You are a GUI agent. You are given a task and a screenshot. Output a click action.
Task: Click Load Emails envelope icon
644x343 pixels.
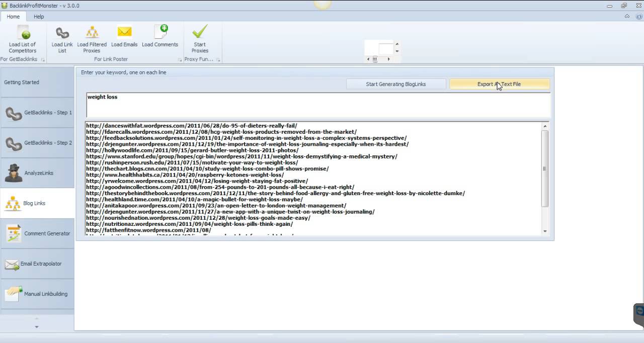pos(124,32)
